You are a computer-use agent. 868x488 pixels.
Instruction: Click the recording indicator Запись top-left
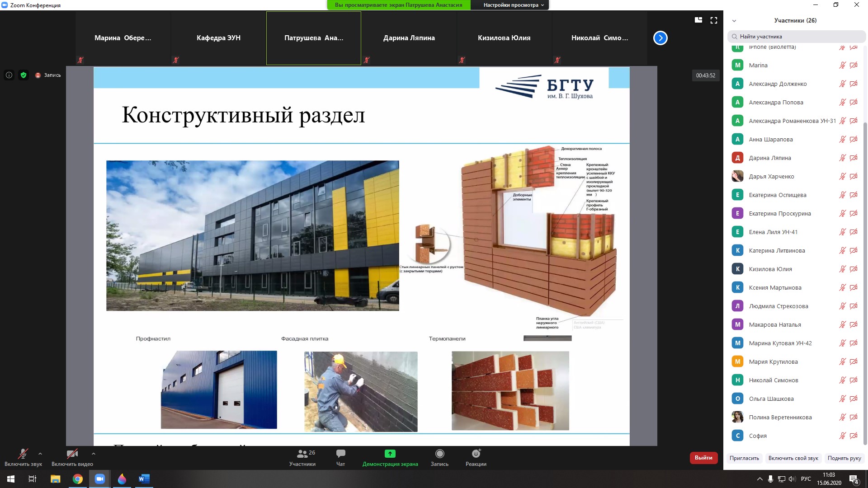point(48,75)
